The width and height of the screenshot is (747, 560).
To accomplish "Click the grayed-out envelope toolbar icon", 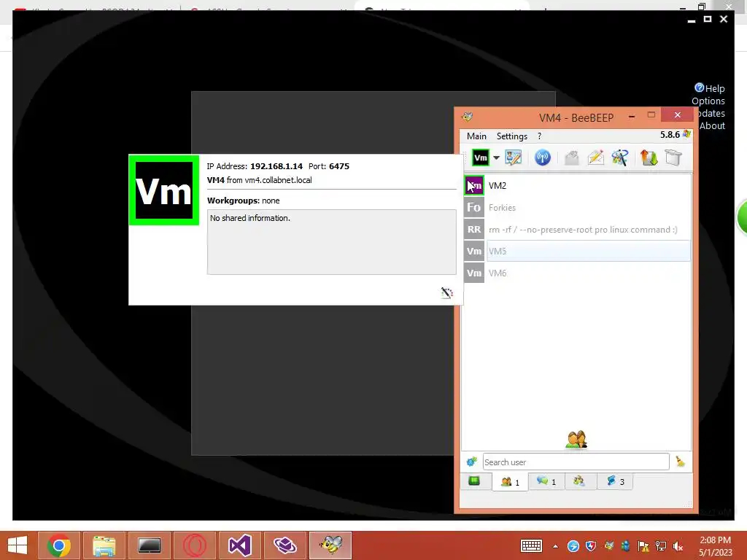I will 571,157.
